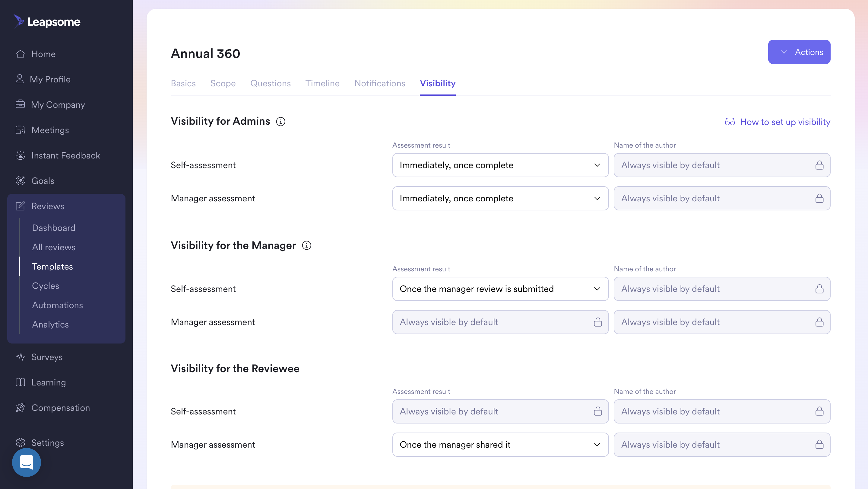
Task: Open My Company in sidebar
Action: (x=58, y=104)
